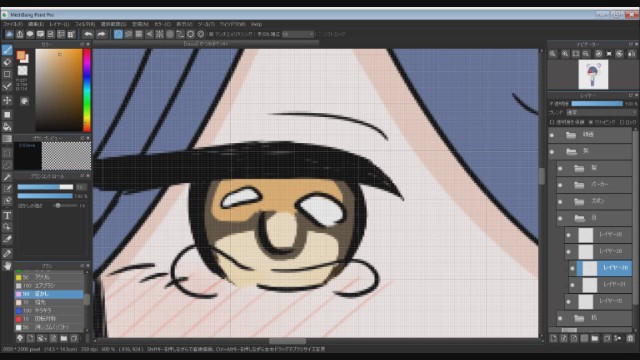640x360 pixels.
Task: Click the Redo arrow in toolbar
Action: tap(101, 34)
